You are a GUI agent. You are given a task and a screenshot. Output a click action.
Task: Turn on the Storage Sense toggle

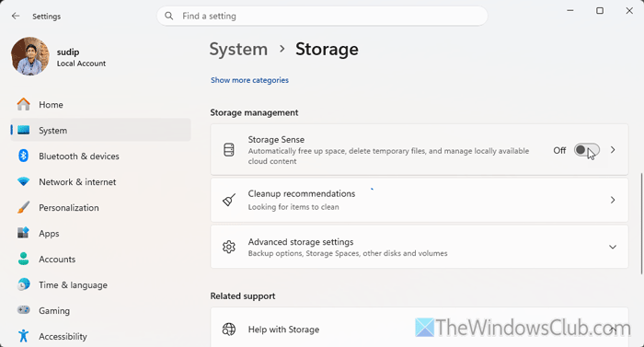pos(587,150)
